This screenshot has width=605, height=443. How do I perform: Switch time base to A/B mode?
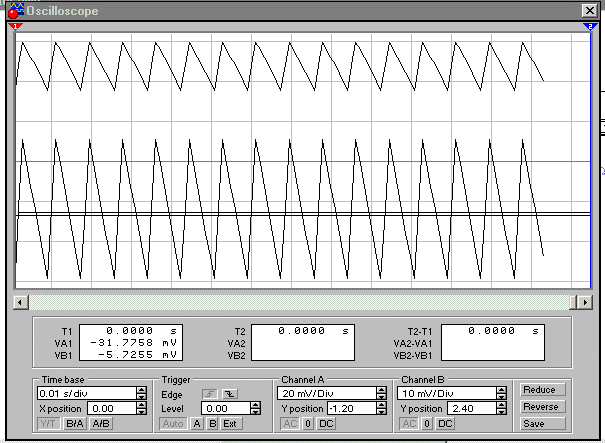point(101,424)
